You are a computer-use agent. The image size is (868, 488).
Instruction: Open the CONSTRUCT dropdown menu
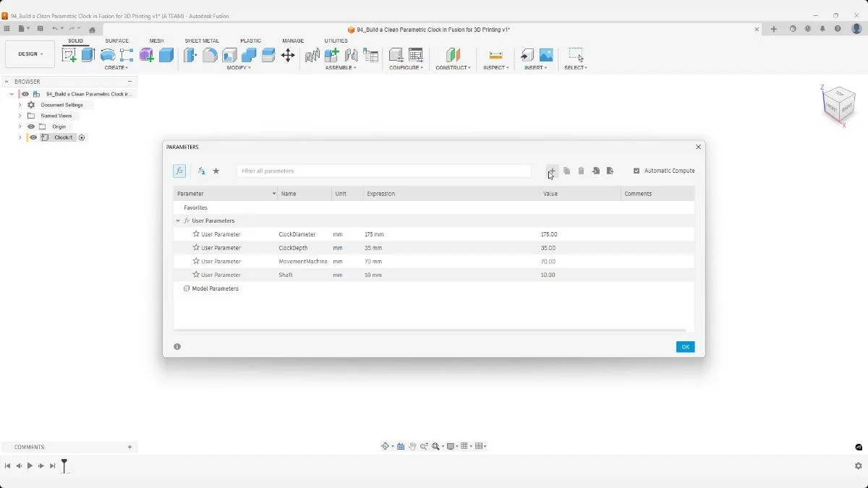453,68
